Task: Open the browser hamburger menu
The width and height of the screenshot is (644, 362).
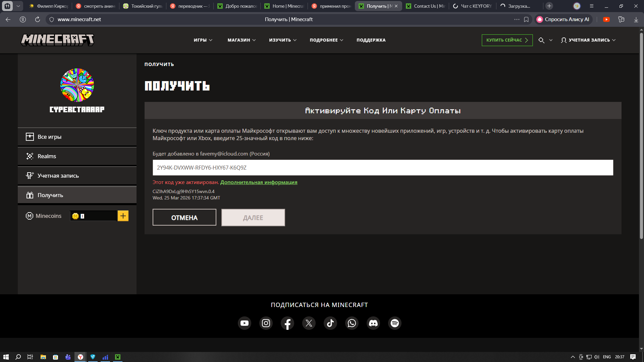Action: tap(592, 6)
